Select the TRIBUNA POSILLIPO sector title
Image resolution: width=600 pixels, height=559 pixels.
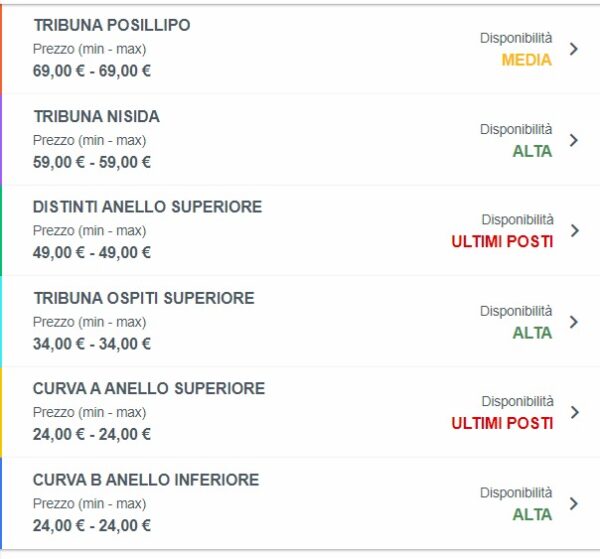tap(111, 25)
